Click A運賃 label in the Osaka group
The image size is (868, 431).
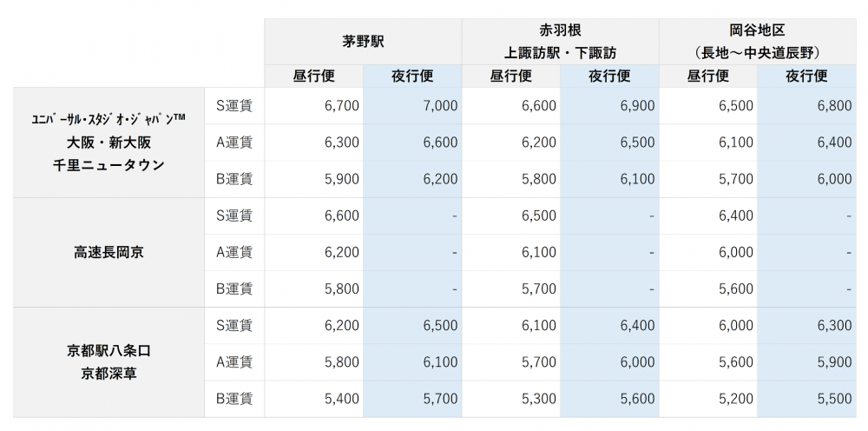pos(234,143)
